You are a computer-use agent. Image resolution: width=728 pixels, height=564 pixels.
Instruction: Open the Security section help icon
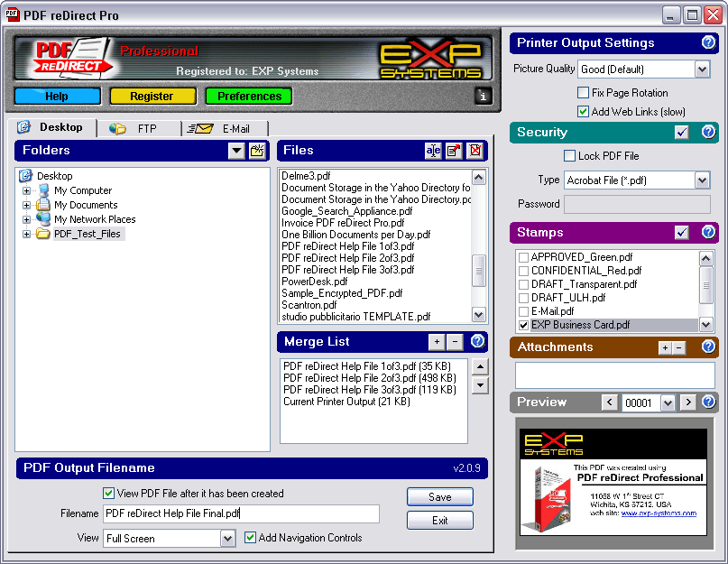(x=708, y=132)
